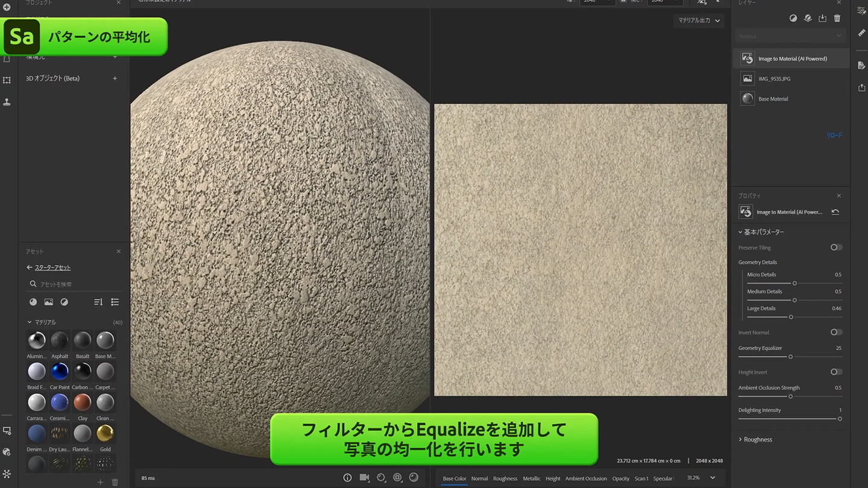
Task: Open the viewport info icon
Action: click(347, 477)
